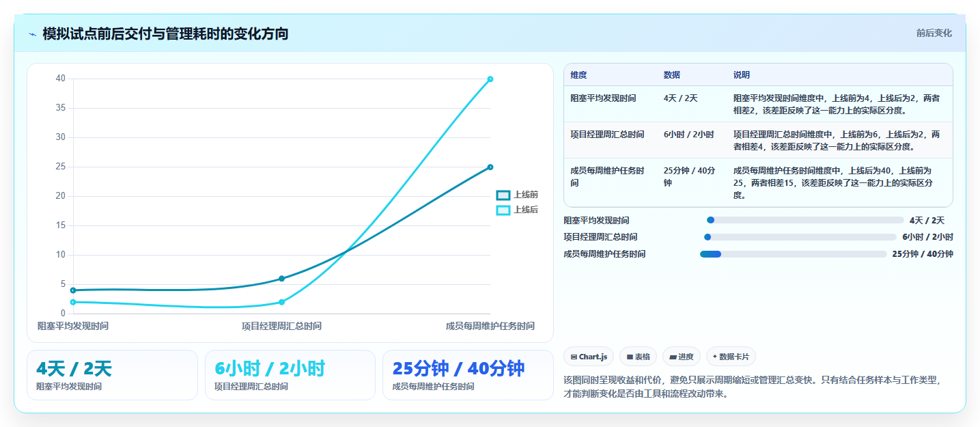Click the 6小时 / 2小时 data card
This screenshot has width=980, height=427.
click(x=290, y=375)
